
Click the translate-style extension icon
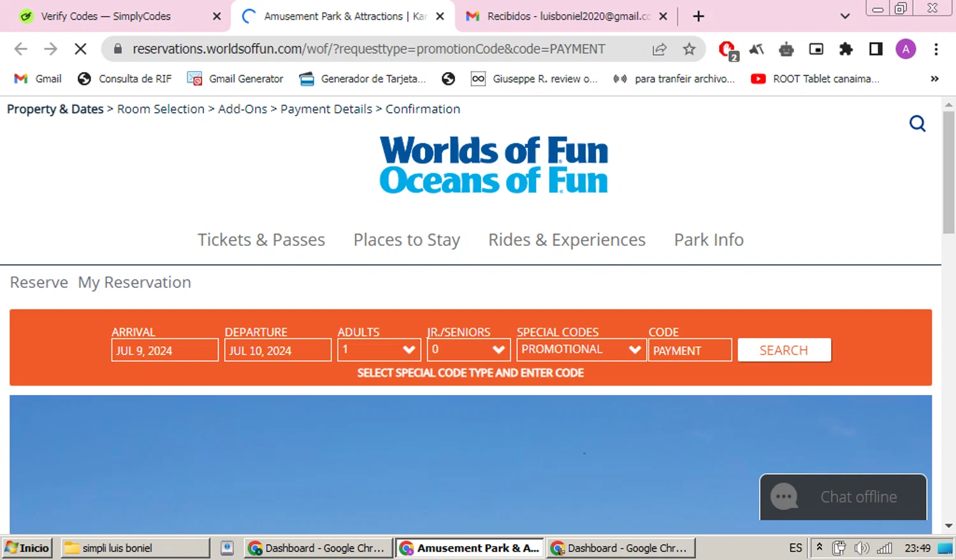click(757, 49)
